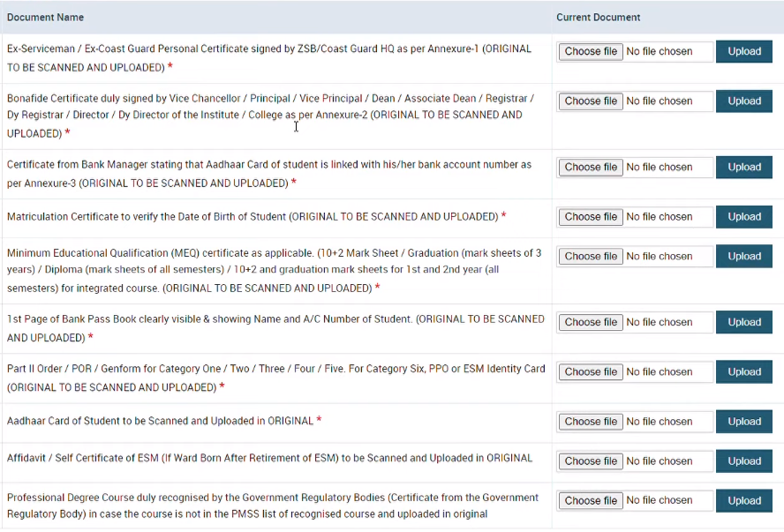The width and height of the screenshot is (784, 532).
Task: Upload the Affidavit Self Certificate document
Action: pyautogui.click(x=743, y=461)
